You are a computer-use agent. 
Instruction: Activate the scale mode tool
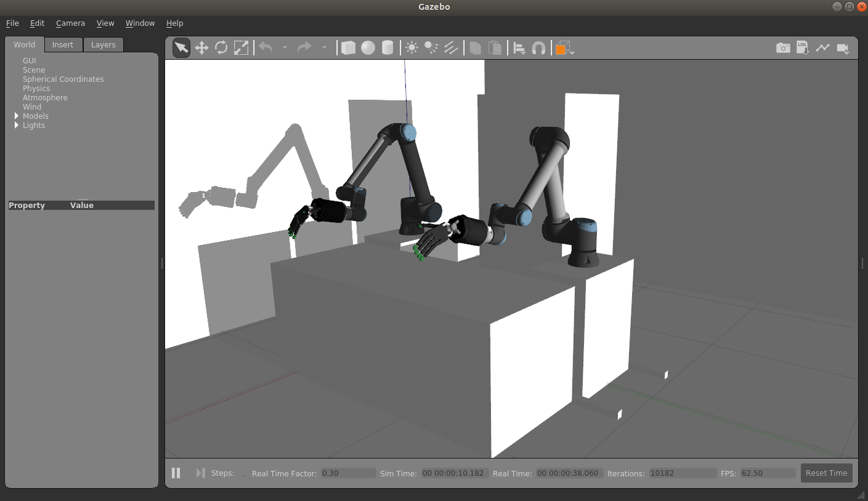241,47
